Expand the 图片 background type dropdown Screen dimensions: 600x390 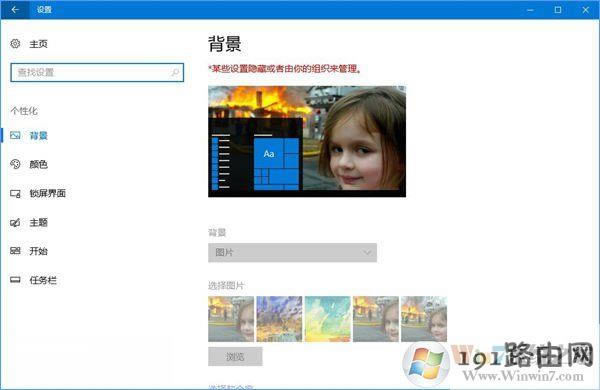pyautogui.click(x=292, y=253)
